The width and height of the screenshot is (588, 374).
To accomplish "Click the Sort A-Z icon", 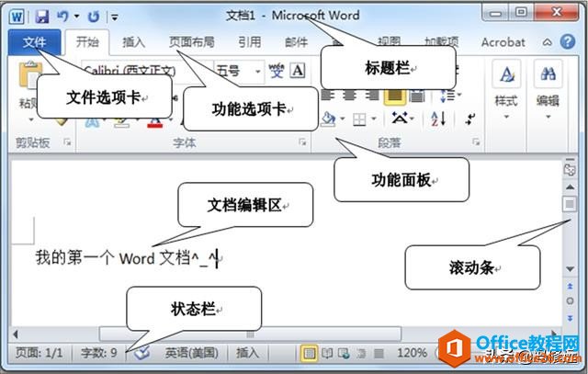I will pos(438,119).
